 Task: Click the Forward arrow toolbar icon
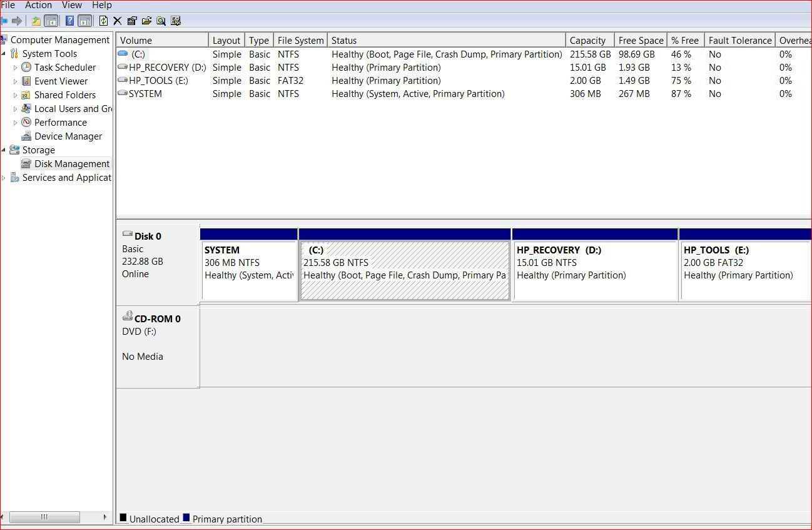coord(17,21)
